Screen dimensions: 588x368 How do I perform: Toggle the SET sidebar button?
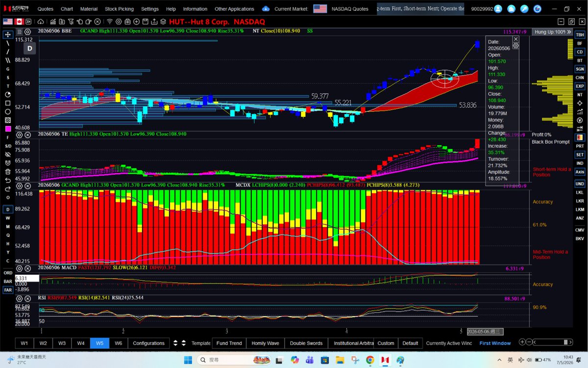[x=580, y=155]
